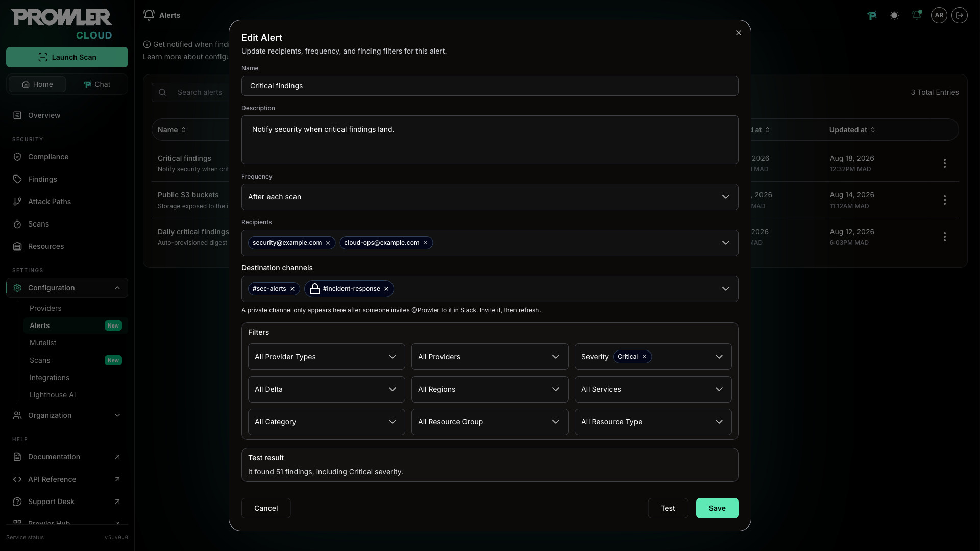
Task: Open row actions for Daily critical findings
Action: pyautogui.click(x=945, y=237)
